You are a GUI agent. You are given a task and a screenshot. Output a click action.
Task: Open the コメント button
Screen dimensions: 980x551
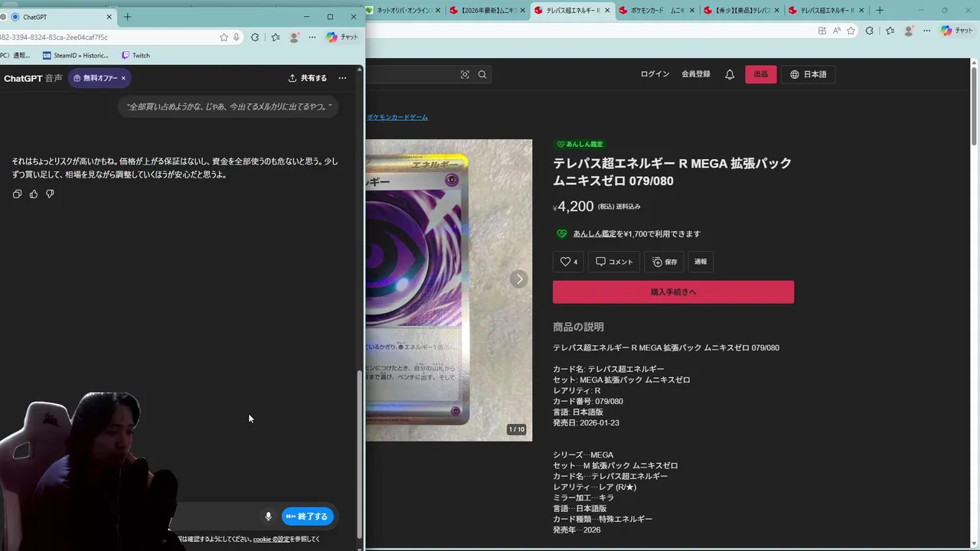pyautogui.click(x=614, y=262)
